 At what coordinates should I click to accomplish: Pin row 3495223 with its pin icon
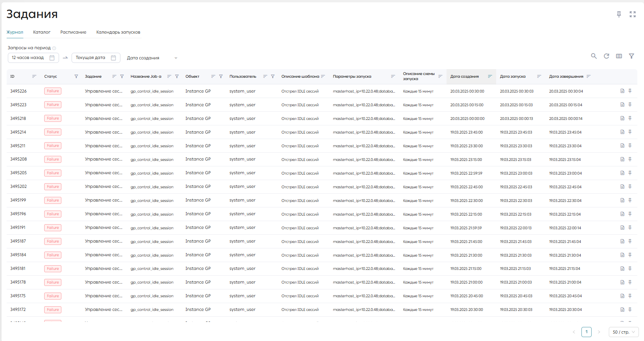[x=630, y=105]
